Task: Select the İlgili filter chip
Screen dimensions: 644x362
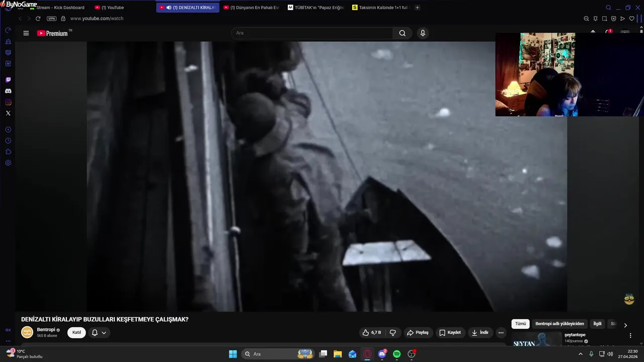Action: point(597,324)
